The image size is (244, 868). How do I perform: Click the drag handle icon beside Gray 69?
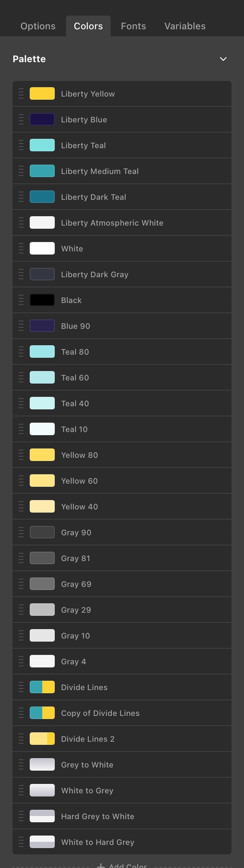coord(21,584)
